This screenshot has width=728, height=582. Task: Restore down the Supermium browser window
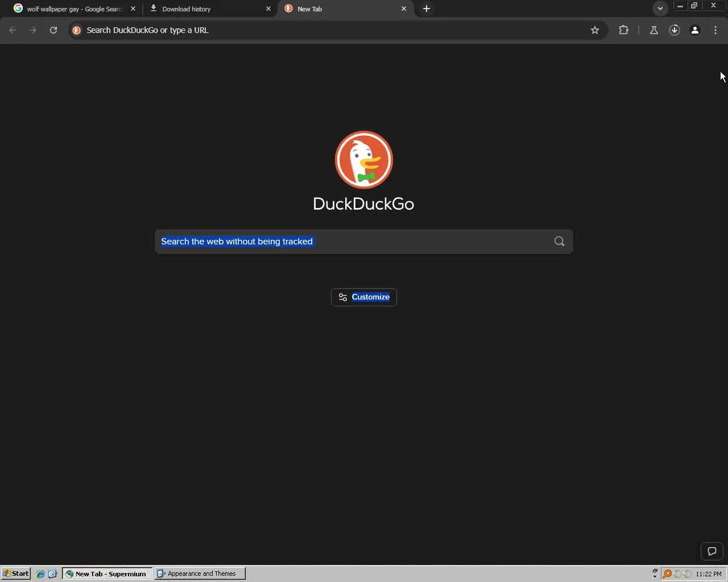[x=694, y=6]
